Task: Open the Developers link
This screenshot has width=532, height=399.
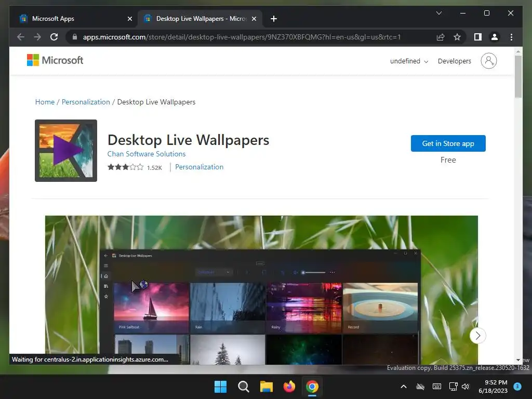Action: coord(454,61)
